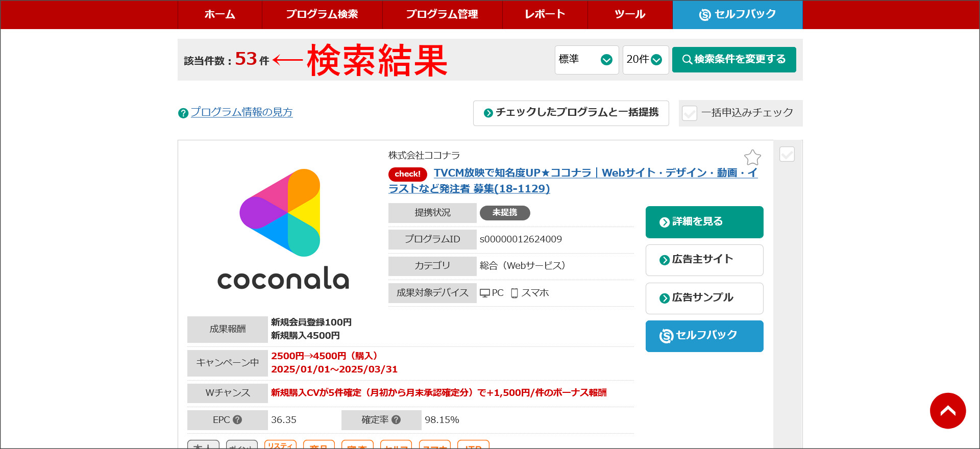Click the 株式会社ココナラ company name
Image resolution: width=980 pixels, height=449 pixels.
pos(424,155)
